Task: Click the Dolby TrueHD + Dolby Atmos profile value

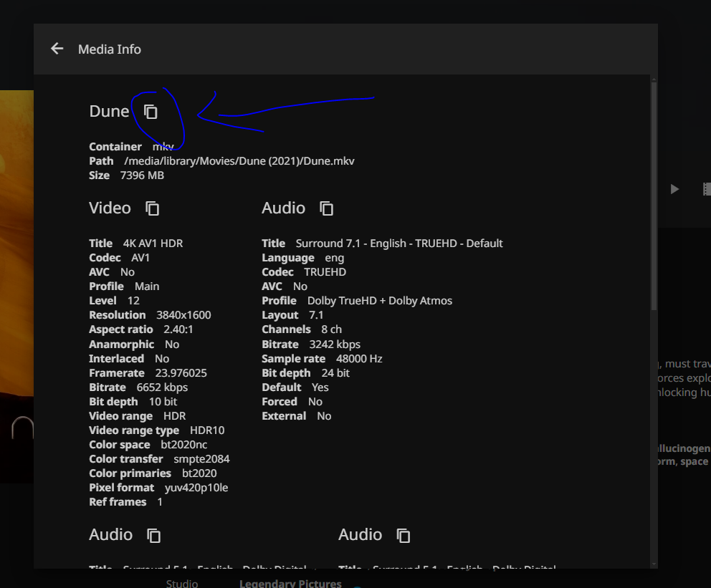Action: tap(379, 301)
